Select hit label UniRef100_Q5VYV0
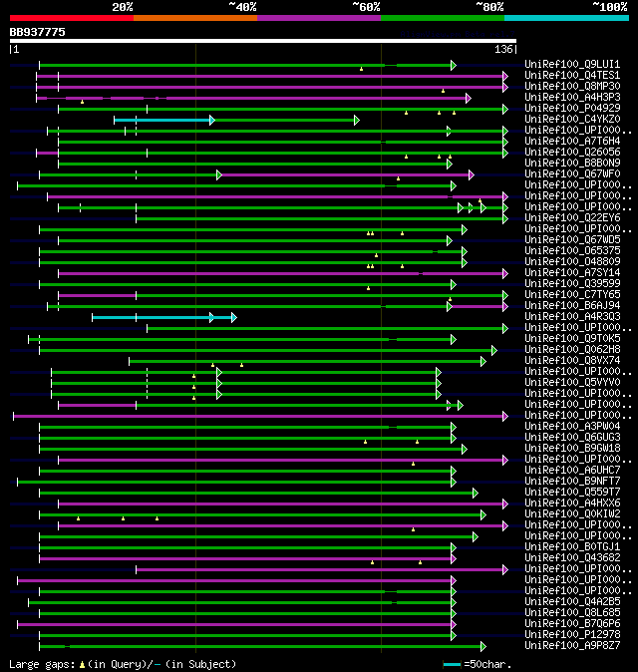Image resolution: width=638 pixels, height=672 pixels. [572, 382]
